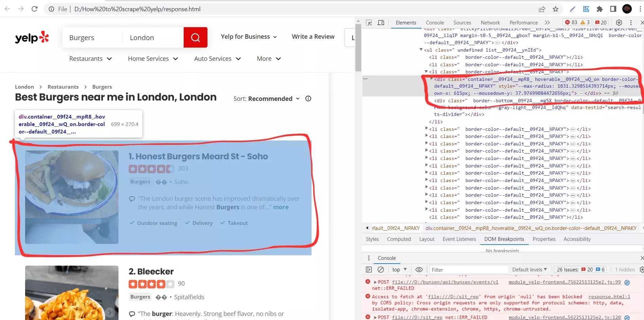The image size is (644, 320).
Task: Open the top JavaScript context dropdown
Action: tap(399, 270)
